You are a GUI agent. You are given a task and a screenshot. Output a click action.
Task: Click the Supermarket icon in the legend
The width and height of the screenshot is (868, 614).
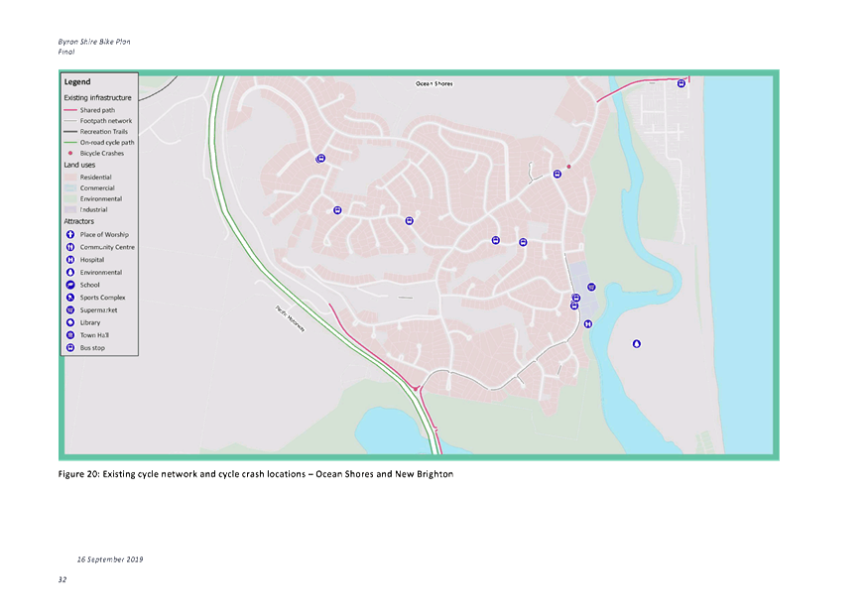(x=70, y=310)
